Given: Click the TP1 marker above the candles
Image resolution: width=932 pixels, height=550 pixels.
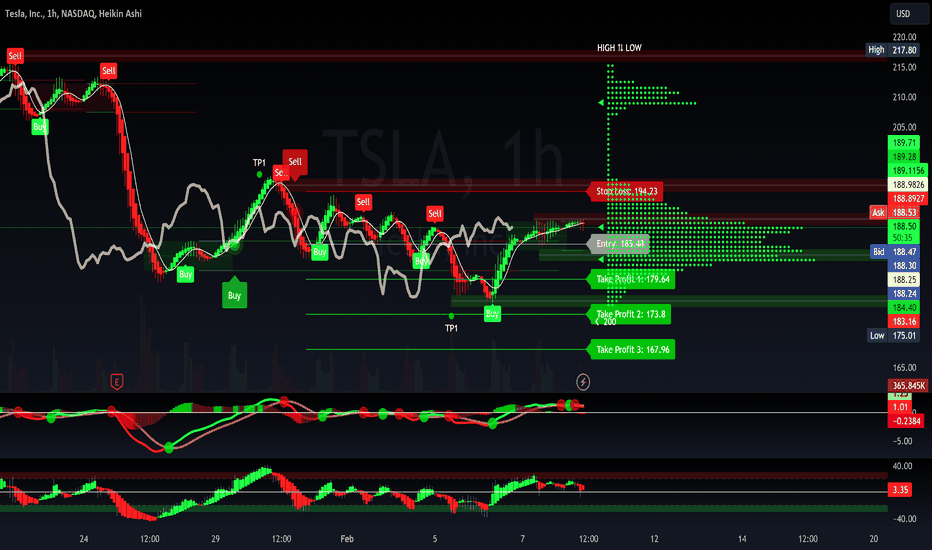Looking at the screenshot, I should pos(259,162).
